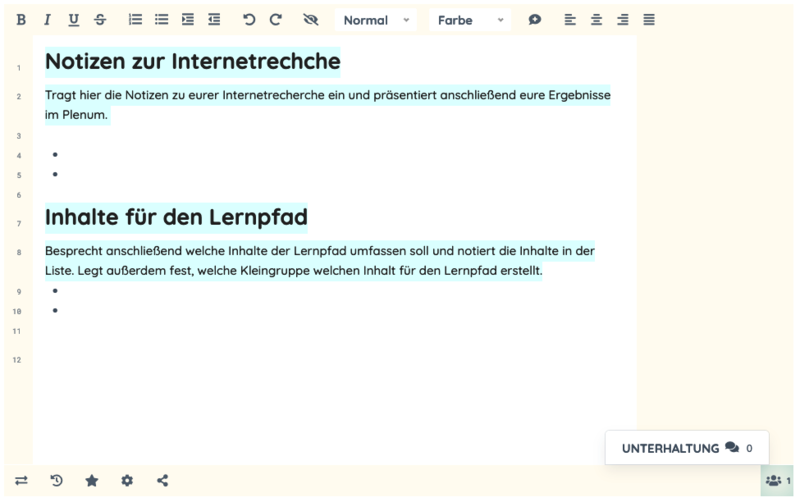Click line number 1 in gutter
800x502 pixels.
(19, 68)
